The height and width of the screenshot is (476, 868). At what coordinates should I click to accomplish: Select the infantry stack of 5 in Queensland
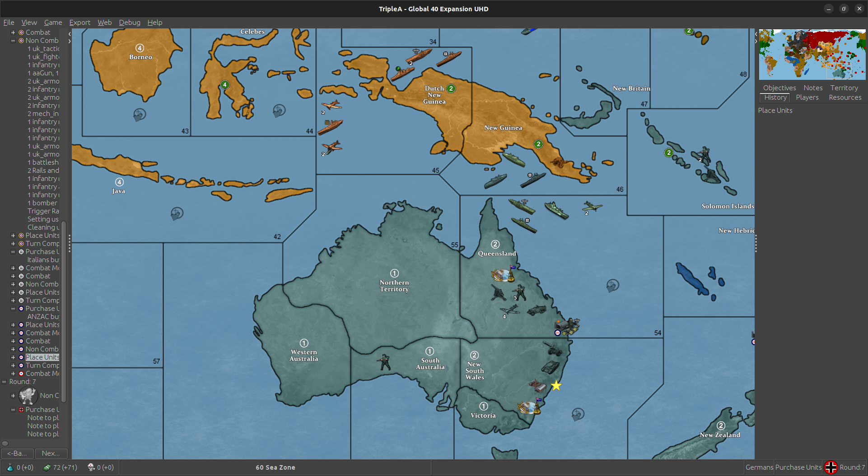pos(519,292)
